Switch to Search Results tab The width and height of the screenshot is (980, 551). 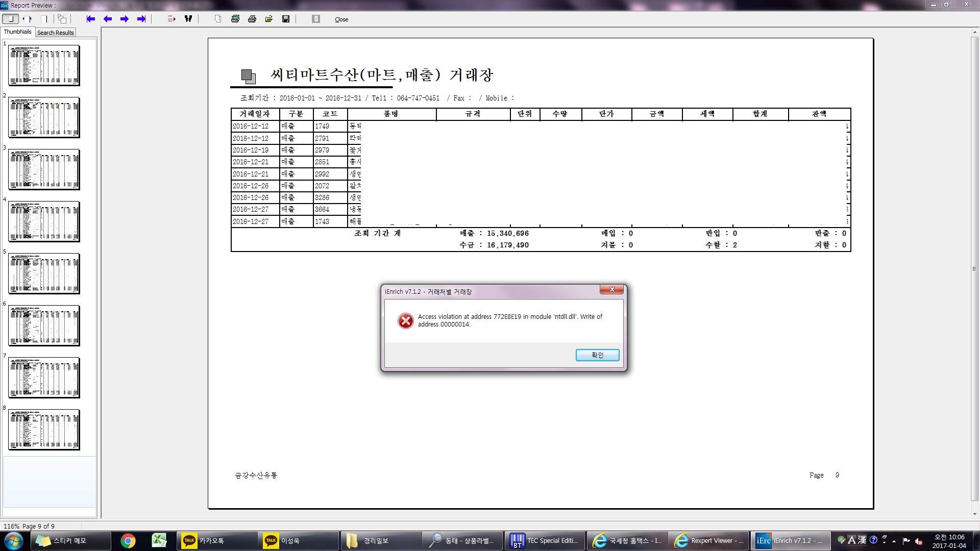pyautogui.click(x=56, y=33)
